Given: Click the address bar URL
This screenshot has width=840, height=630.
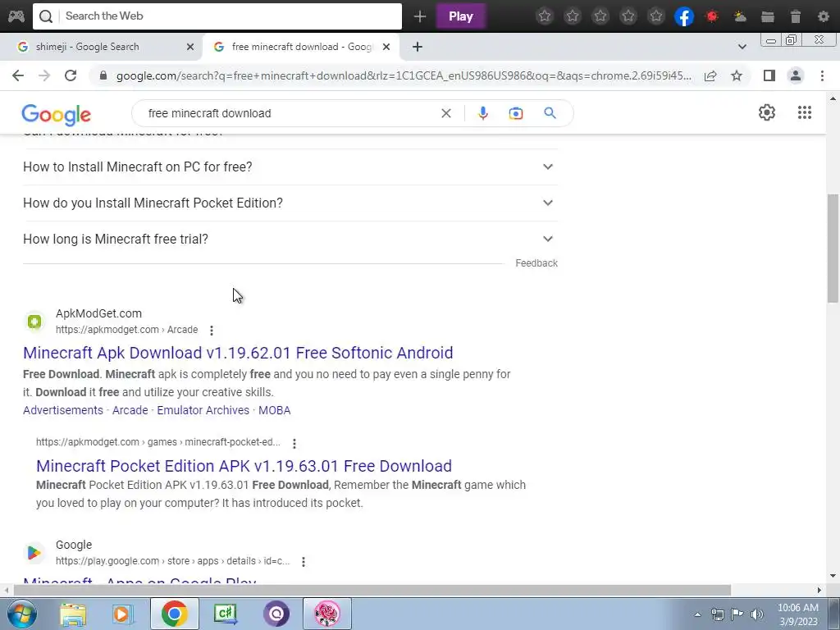Looking at the screenshot, I should point(404,76).
